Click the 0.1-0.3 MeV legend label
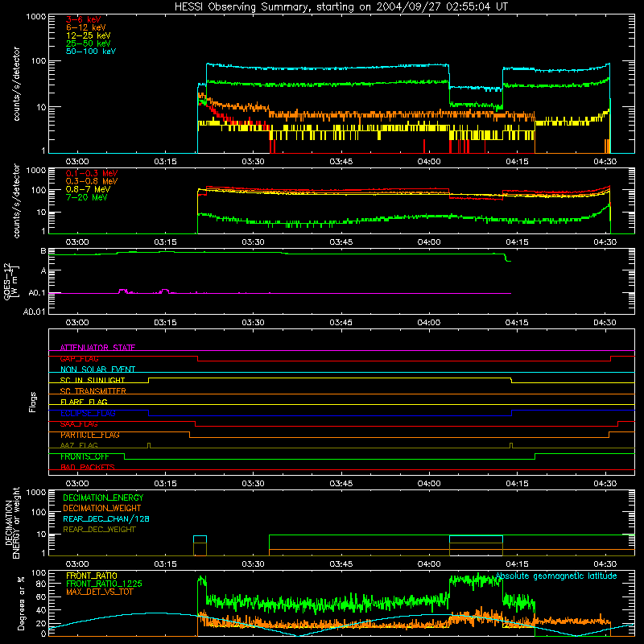 [92, 173]
